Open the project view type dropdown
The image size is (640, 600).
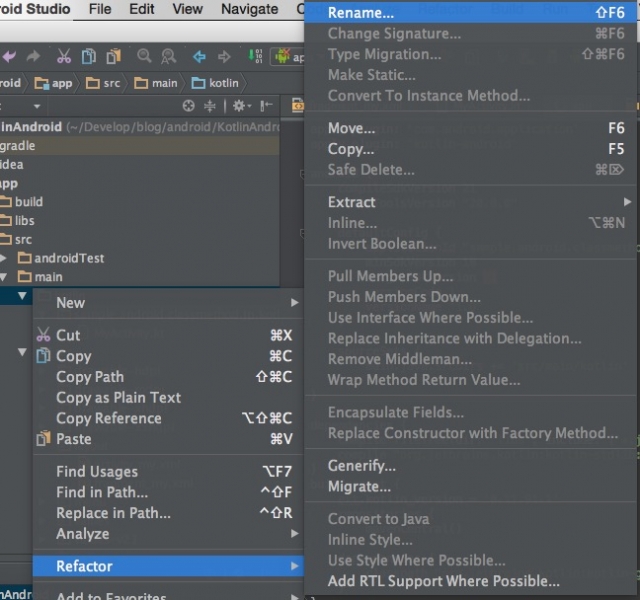(38, 106)
